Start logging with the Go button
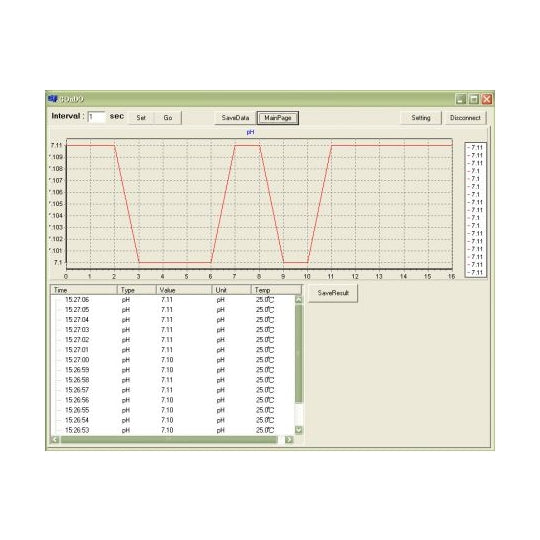The image size is (540, 540). tap(168, 118)
